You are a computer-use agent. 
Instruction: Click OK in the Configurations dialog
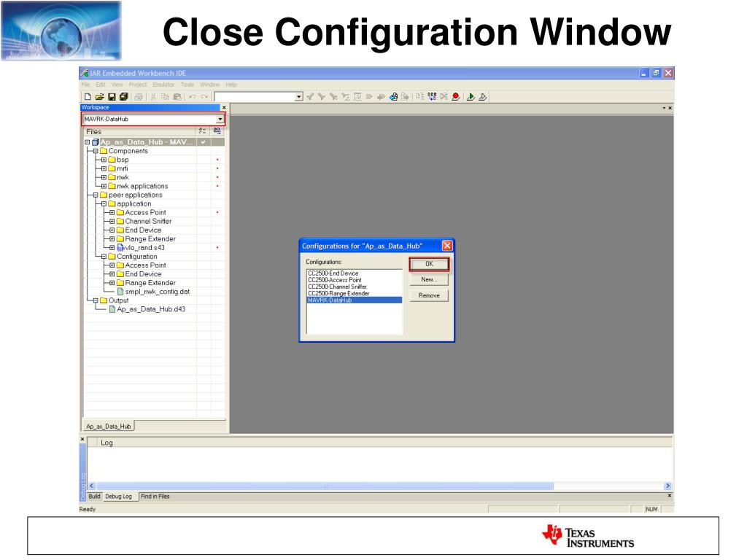[429, 264]
